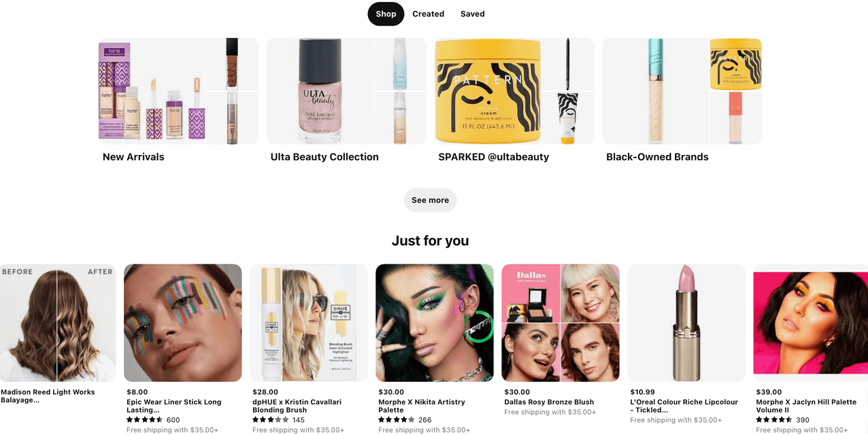Click the SPARKED @ultabeauty title
The height and width of the screenshot is (435, 868).
(493, 157)
